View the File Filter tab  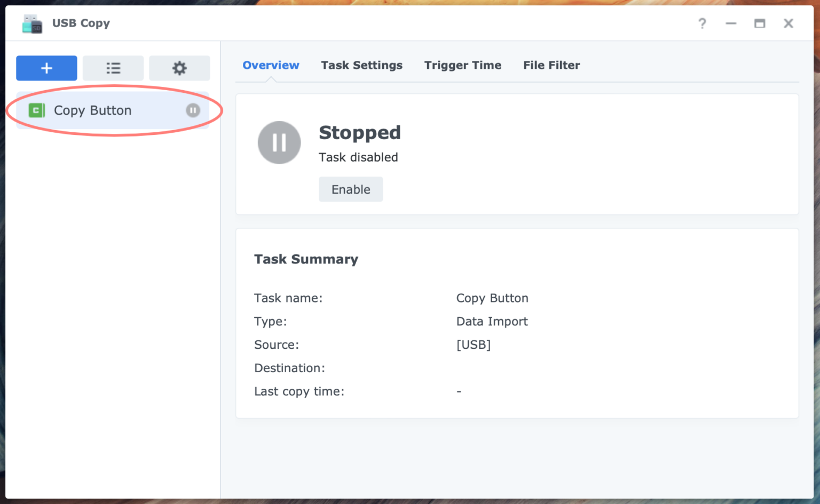[551, 65]
